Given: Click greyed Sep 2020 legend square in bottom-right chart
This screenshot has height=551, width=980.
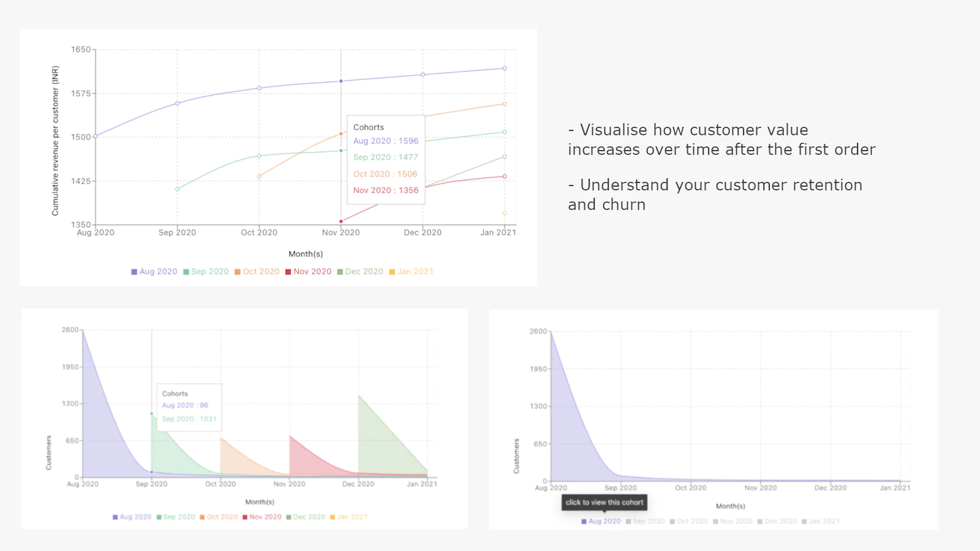Looking at the screenshot, I should click(x=628, y=522).
